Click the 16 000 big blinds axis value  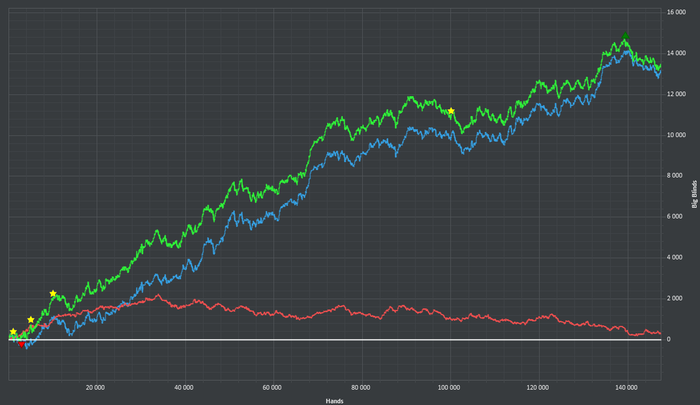pos(676,13)
